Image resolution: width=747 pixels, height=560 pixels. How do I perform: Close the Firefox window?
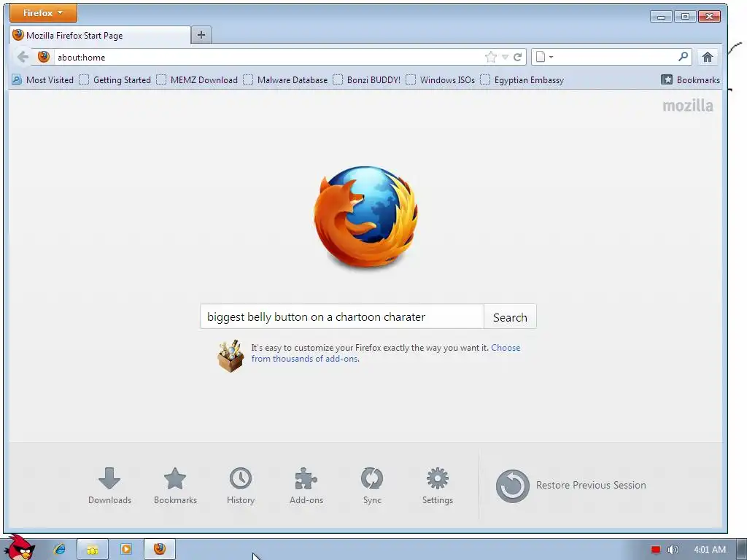coord(709,17)
